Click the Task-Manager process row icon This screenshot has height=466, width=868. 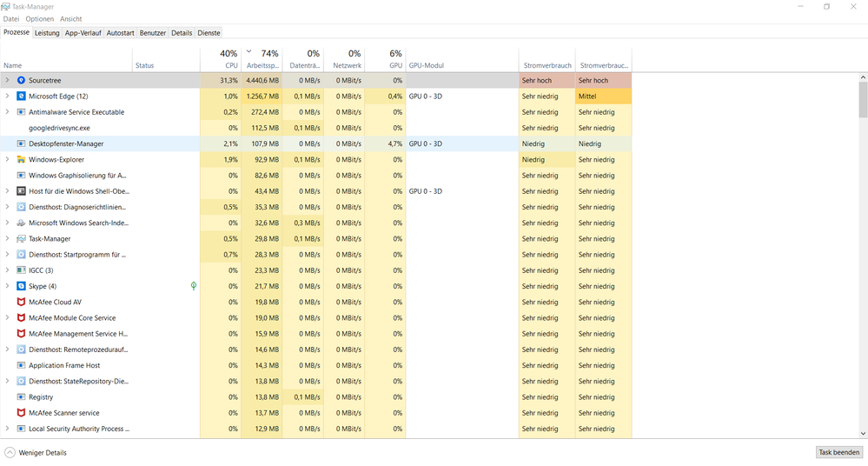pyautogui.click(x=21, y=239)
